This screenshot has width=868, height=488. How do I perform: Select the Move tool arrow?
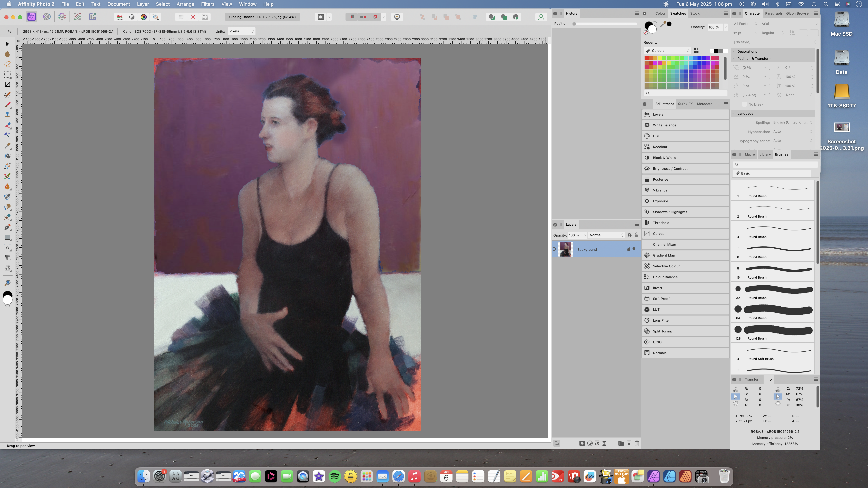[x=7, y=44]
